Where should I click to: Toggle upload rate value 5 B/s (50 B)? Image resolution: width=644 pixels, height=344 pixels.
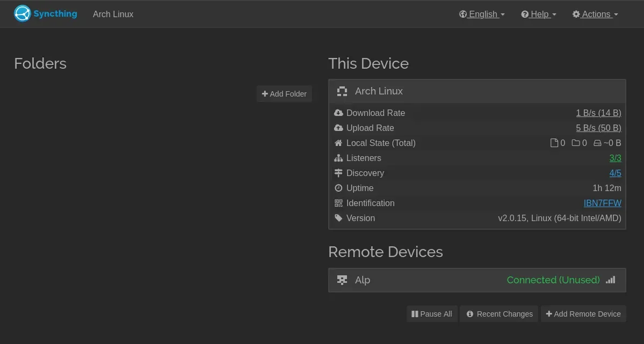[x=598, y=128]
